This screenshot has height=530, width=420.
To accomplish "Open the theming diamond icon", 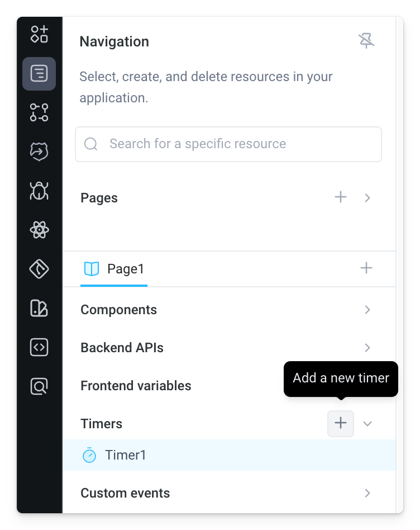I will (x=39, y=269).
